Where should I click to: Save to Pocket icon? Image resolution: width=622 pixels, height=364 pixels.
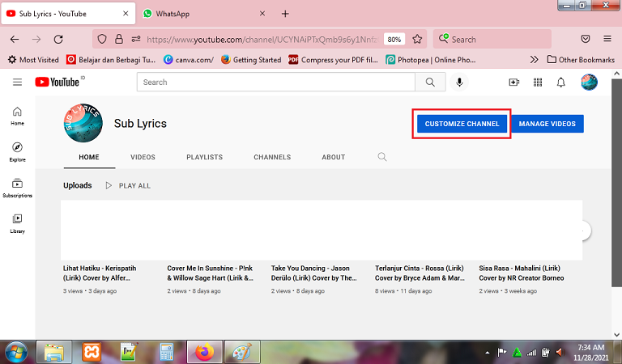pyautogui.click(x=586, y=39)
